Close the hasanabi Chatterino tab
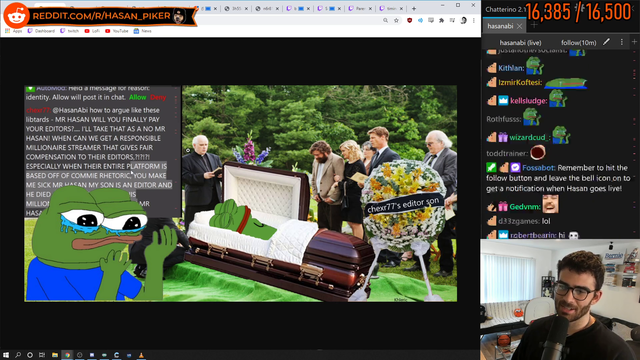 (519, 26)
